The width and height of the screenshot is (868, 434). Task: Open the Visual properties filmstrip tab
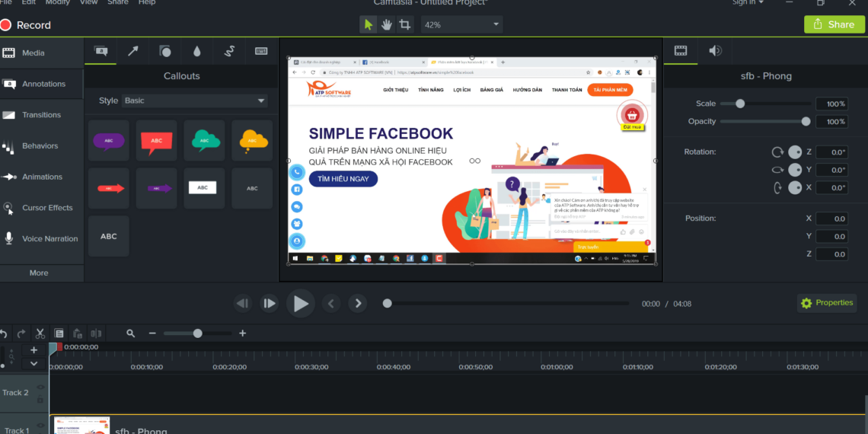coord(681,51)
